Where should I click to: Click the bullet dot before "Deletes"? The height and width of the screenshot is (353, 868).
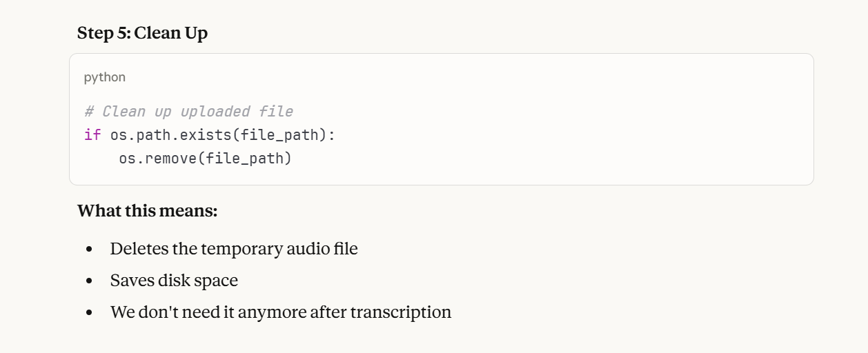[x=89, y=249]
